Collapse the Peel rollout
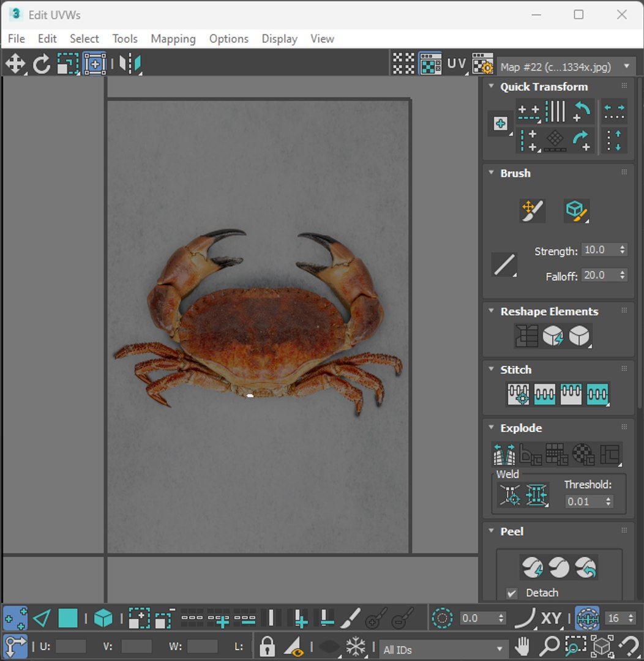This screenshot has width=644, height=661. pyautogui.click(x=491, y=531)
